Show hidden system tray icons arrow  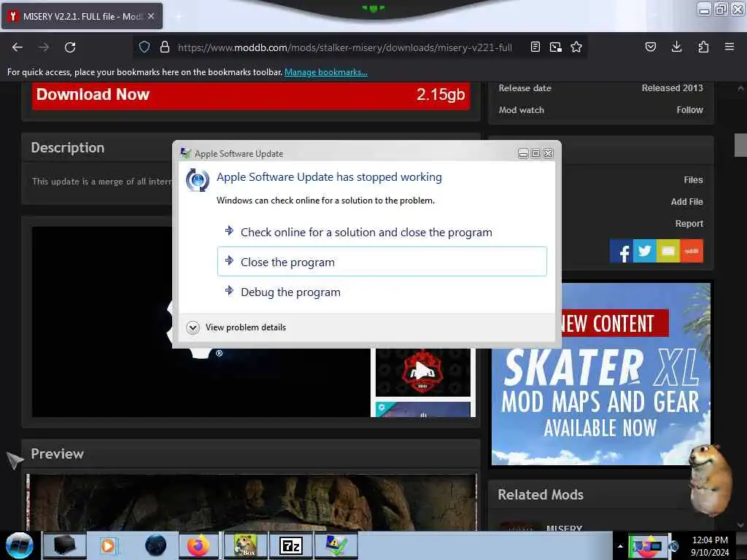(620, 546)
